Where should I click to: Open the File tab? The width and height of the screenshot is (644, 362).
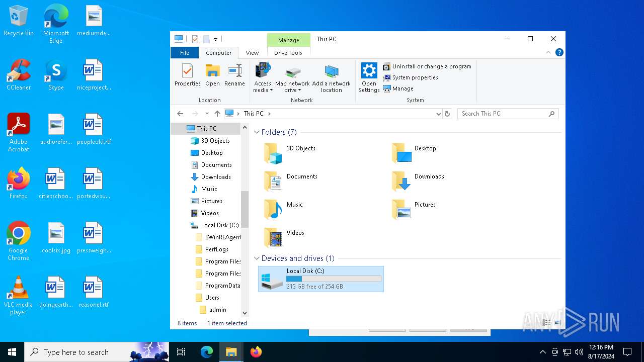click(185, 53)
